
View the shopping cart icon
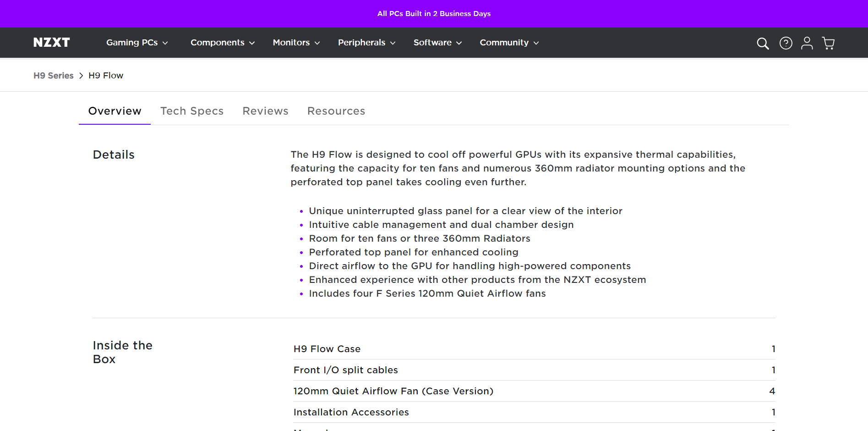coord(828,43)
